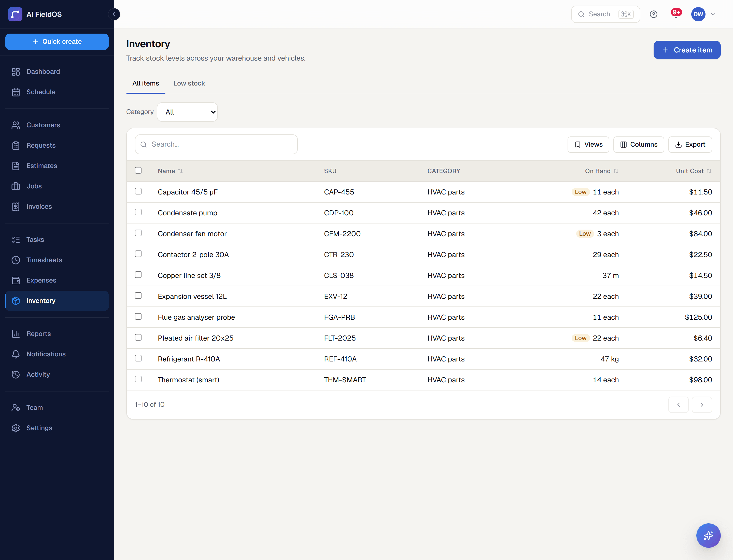Select the All items tab
The width and height of the screenshot is (733, 560).
click(x=146, y=83)
